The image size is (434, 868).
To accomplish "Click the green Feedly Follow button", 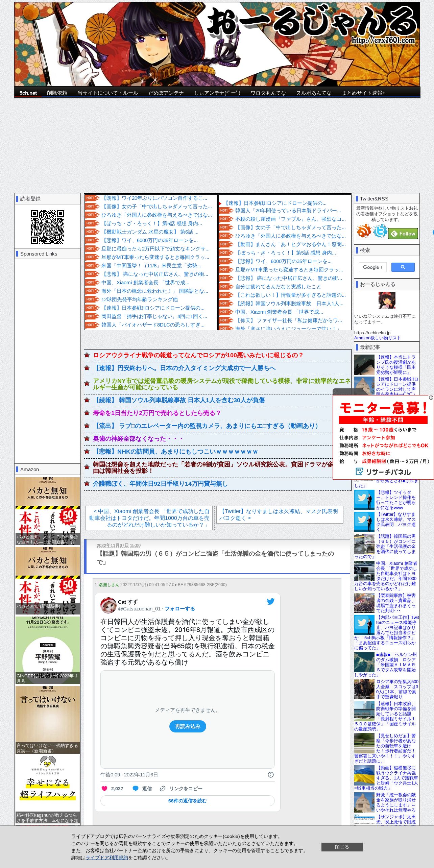I will (403, 234).
